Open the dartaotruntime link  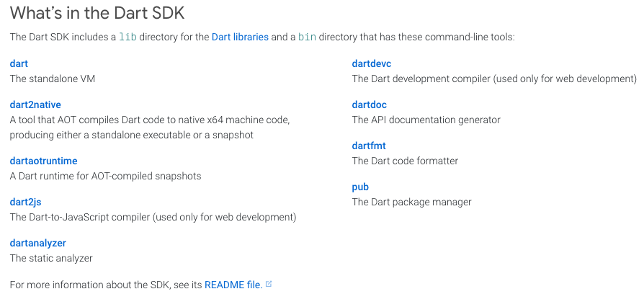(43, 161)
